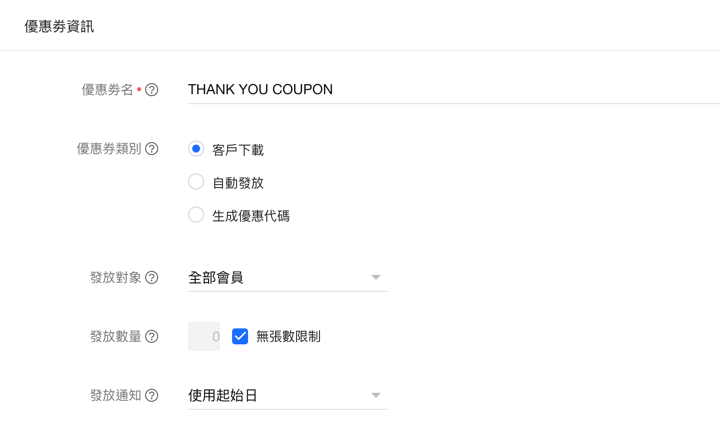Choose the 自動發放 coupon type option
720x440 pixels.
pos(196,182)
